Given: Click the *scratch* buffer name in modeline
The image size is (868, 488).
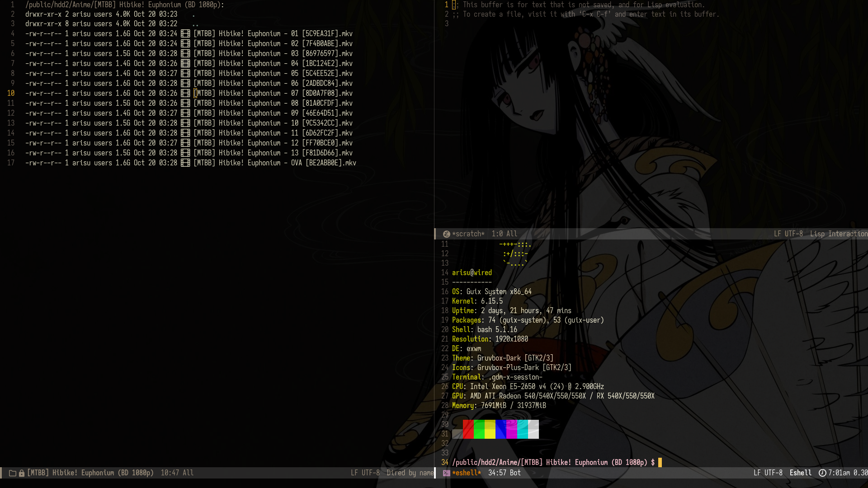Looking at the screenshot, I should click(468, 234).
